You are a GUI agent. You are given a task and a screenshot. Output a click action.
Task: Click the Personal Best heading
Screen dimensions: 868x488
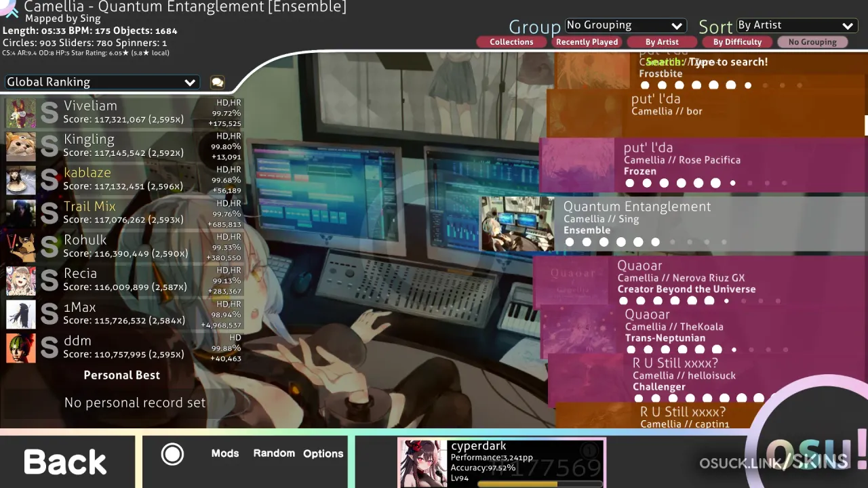(x=122, y=375)
